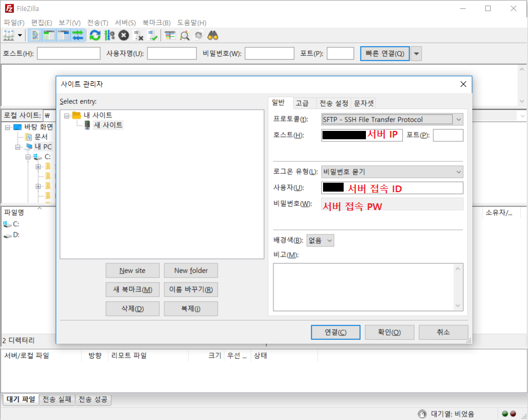
Task: Click the 비고(M) notes text area
Action: [368, 287]
